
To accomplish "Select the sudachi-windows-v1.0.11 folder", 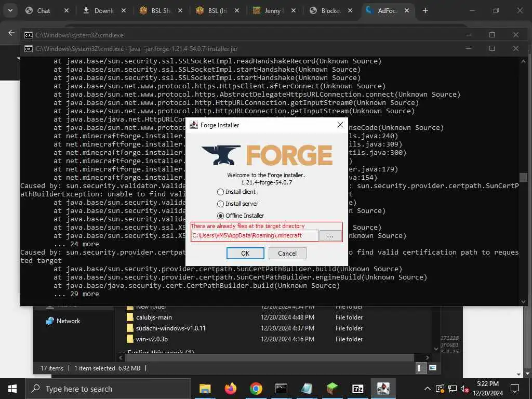I will pyautogui.click(x=170, y=328).
